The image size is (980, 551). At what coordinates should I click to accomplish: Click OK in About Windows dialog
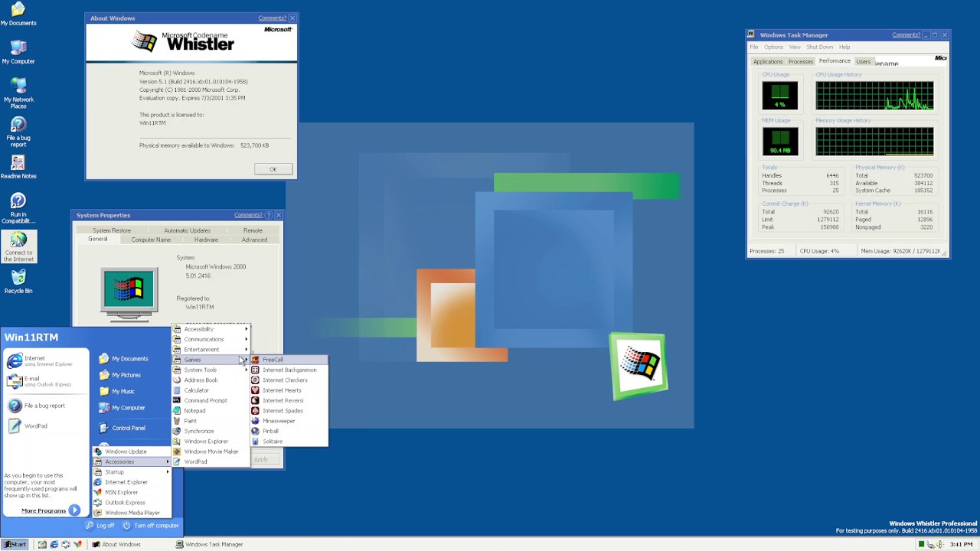(273, 169)
